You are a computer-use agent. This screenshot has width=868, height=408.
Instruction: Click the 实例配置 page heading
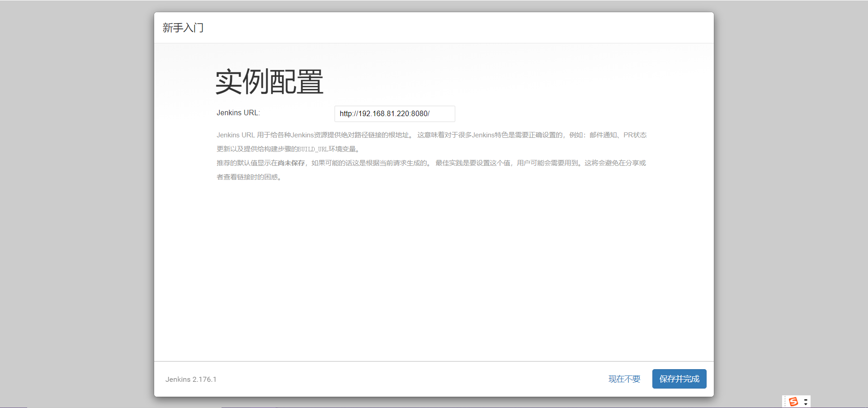(269, 82)
